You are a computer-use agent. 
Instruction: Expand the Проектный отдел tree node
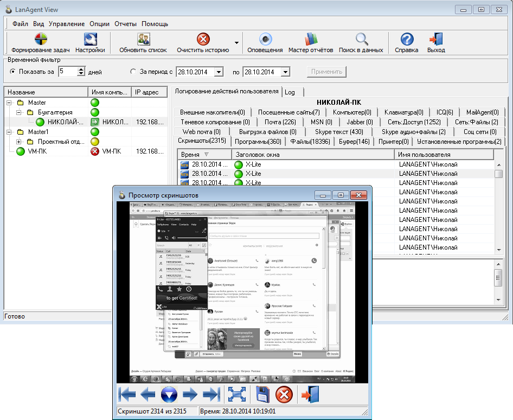click(20, 142)
